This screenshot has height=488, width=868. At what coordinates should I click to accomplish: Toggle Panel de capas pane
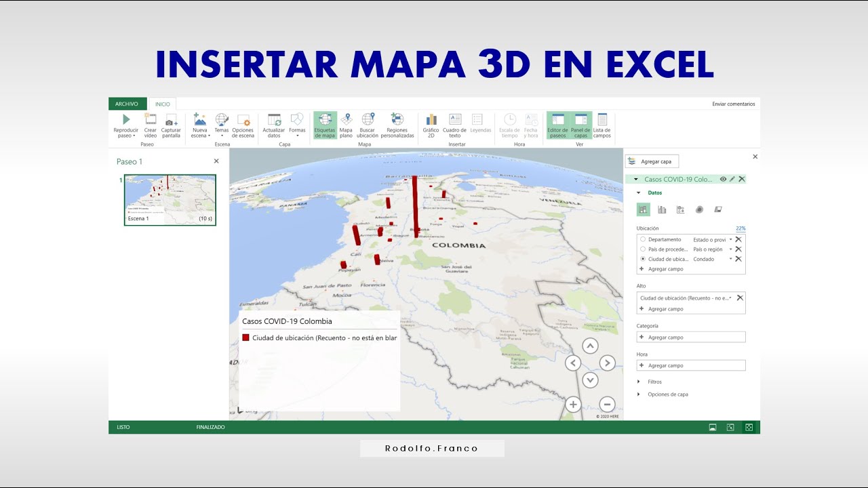(x=580, y=126)
